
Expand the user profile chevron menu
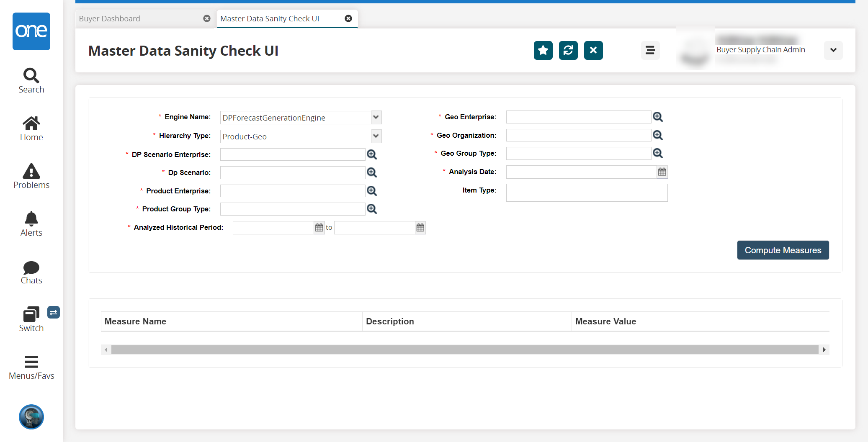pyautogui.click(x=833, y=50)
